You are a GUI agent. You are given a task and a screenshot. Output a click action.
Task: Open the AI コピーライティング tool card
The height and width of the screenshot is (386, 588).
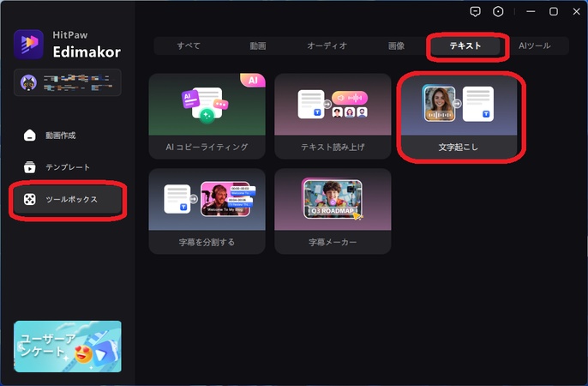click(207, 116)
